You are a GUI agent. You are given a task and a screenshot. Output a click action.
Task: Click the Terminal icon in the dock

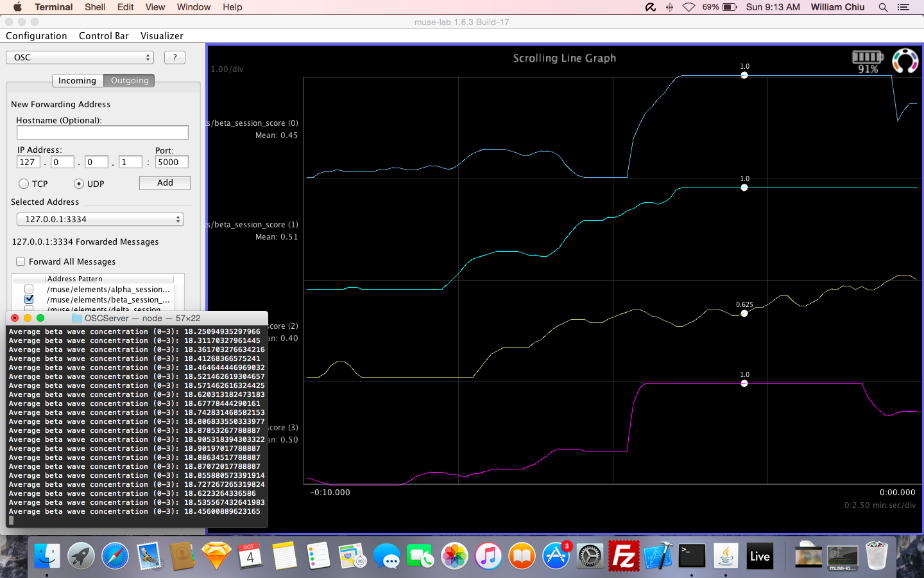[x=692, y=556]
